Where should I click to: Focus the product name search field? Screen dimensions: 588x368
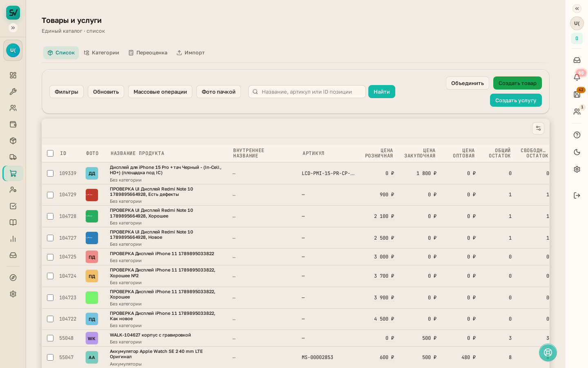tap(307, 92)
